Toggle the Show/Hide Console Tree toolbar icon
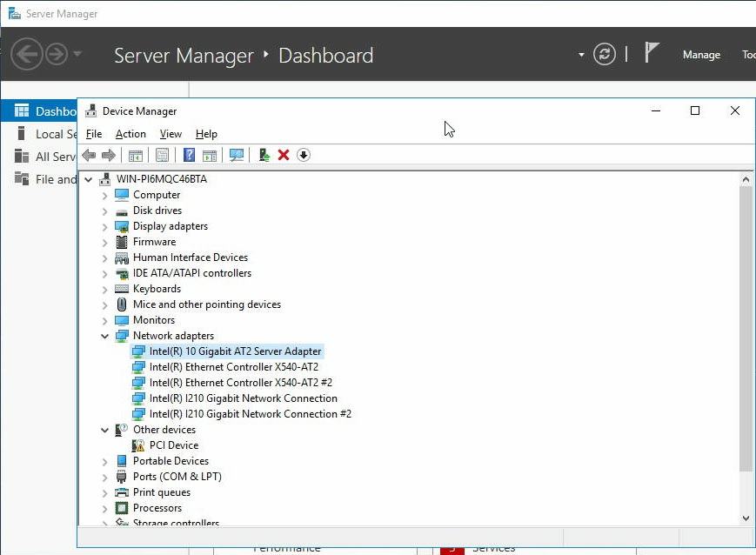 136,155
